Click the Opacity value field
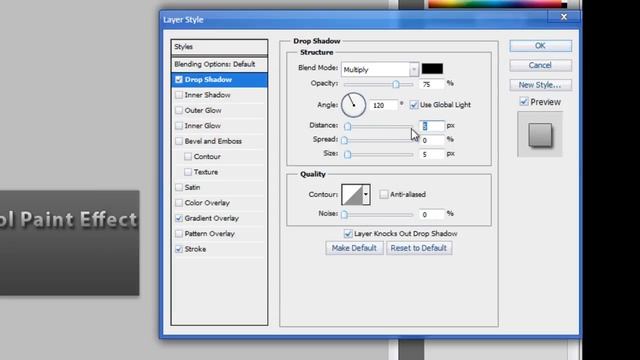Viewport: 640px width, 360px height. (x=431, y=84)
